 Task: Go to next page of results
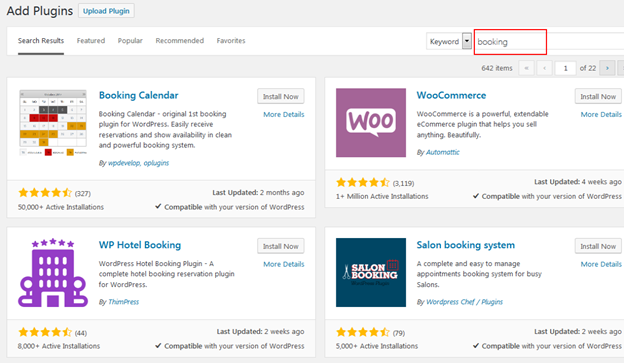coord(607,68)
